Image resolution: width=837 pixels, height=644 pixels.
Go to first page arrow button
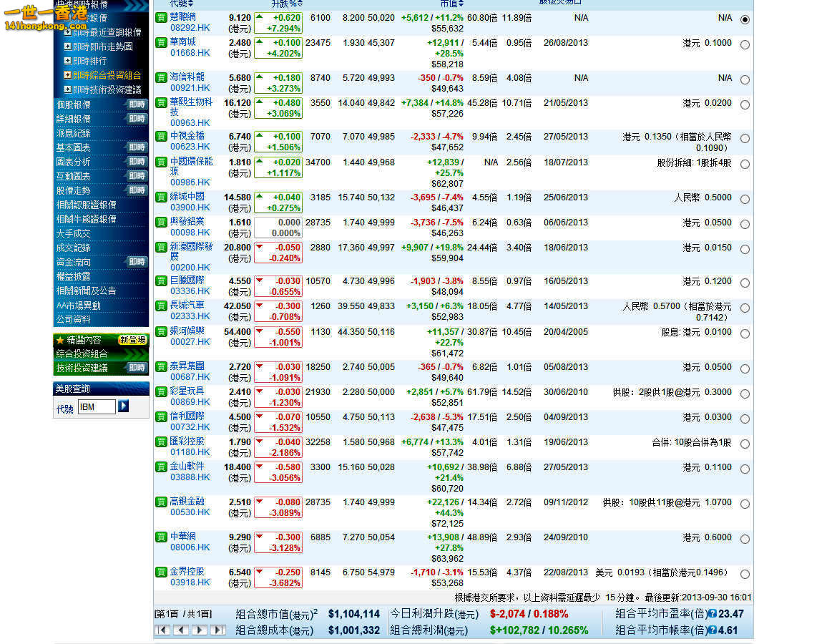pyautogui.click(x=162, y=630)
